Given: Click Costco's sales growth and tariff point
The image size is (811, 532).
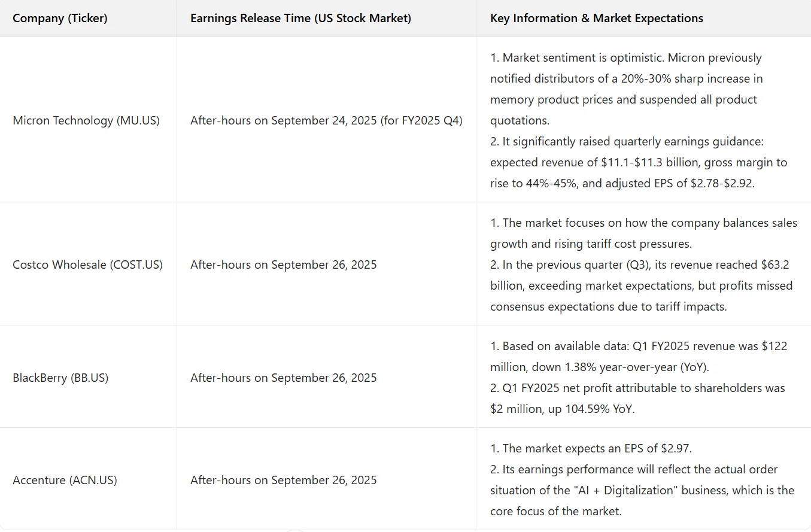Looking at the screenshot, I should click(x=643, y=223).
